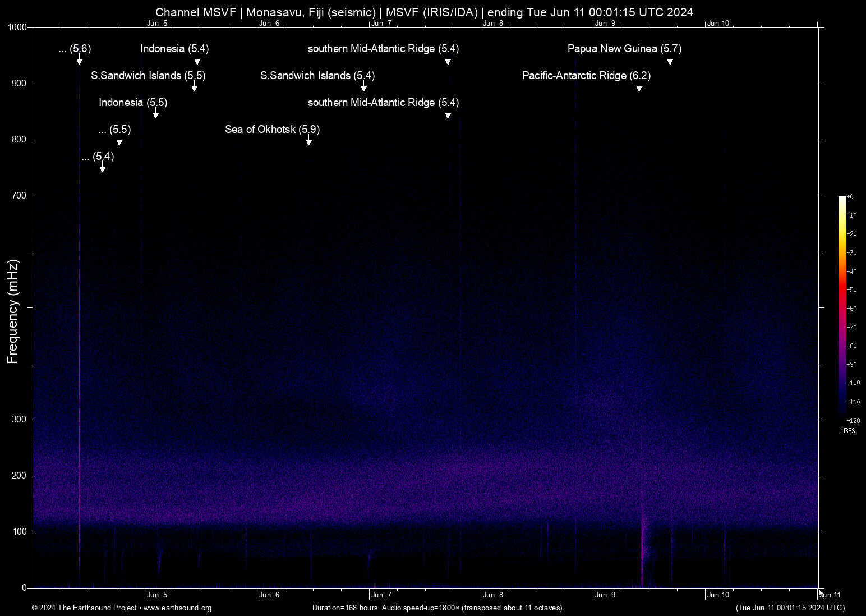Click the arrow marker below Pacific-Antarctic Ridge (6.2)

click(639, 86)
